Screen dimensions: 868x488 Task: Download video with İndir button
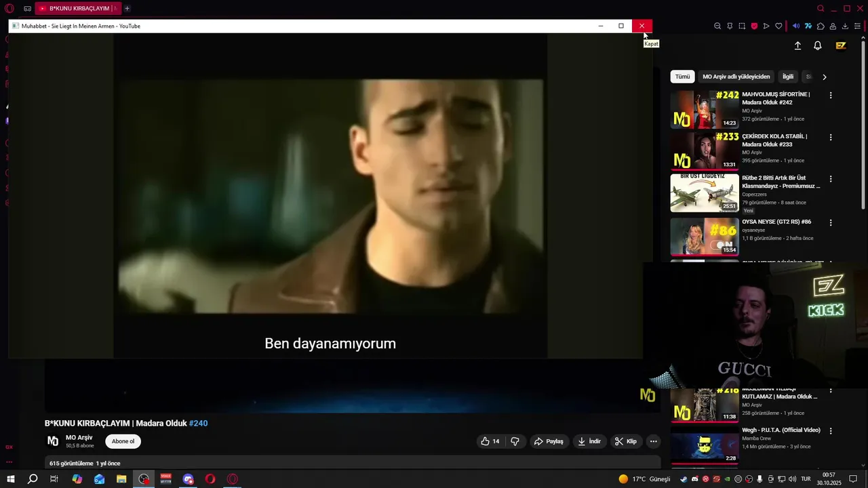coord(589,441)
